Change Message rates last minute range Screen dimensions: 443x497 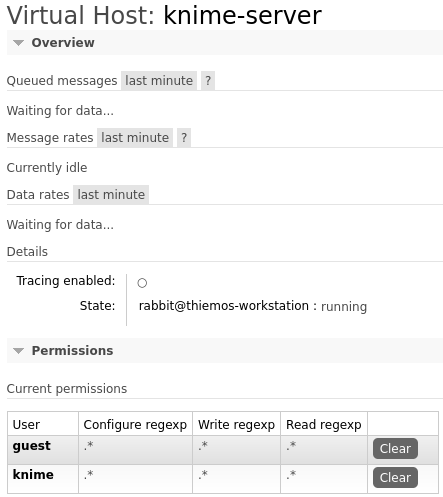[135, 138]
